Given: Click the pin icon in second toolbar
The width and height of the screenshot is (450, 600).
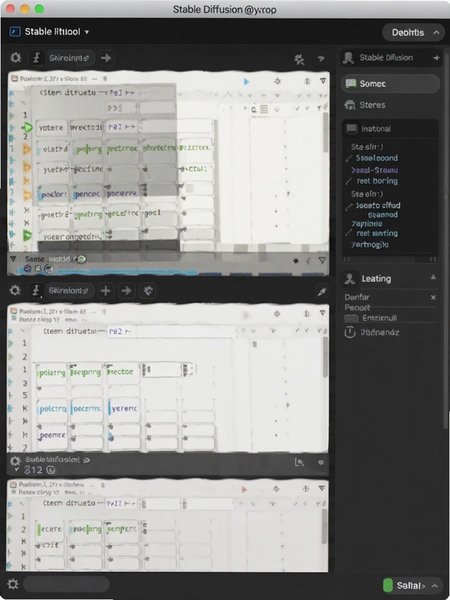Looking at the screenshot, I should 321,292.
